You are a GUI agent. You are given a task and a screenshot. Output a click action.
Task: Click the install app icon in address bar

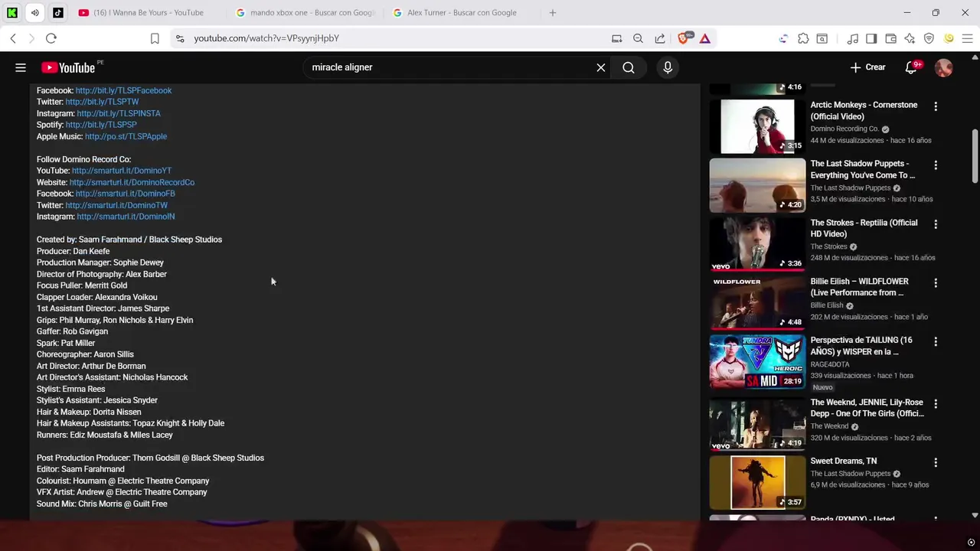[x=616, y=38]
